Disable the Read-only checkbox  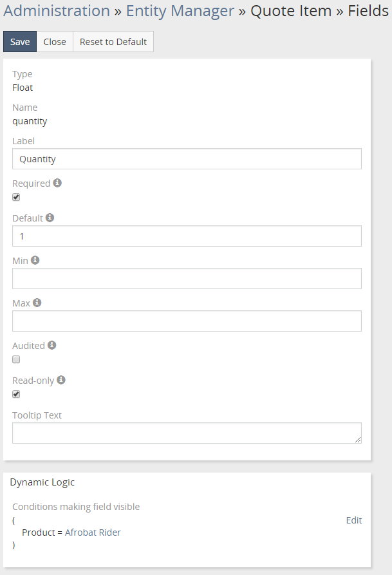coord(16,394)
